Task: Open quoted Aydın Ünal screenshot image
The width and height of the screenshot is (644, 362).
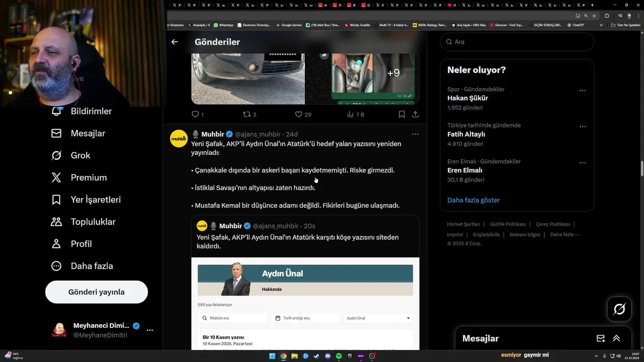Action: pos(305,304)
